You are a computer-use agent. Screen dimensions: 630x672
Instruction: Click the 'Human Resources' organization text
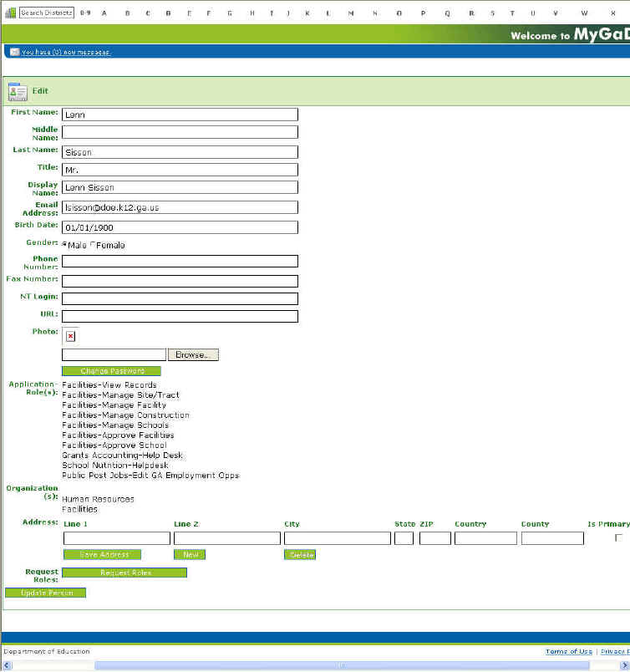click(x=98, y=499)
